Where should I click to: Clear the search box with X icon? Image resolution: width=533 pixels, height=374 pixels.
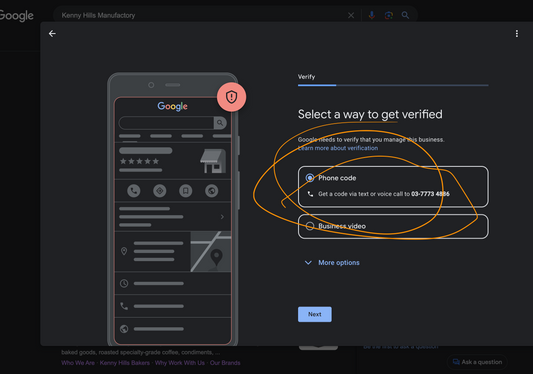pyautogui.click(x=351, y=15)
